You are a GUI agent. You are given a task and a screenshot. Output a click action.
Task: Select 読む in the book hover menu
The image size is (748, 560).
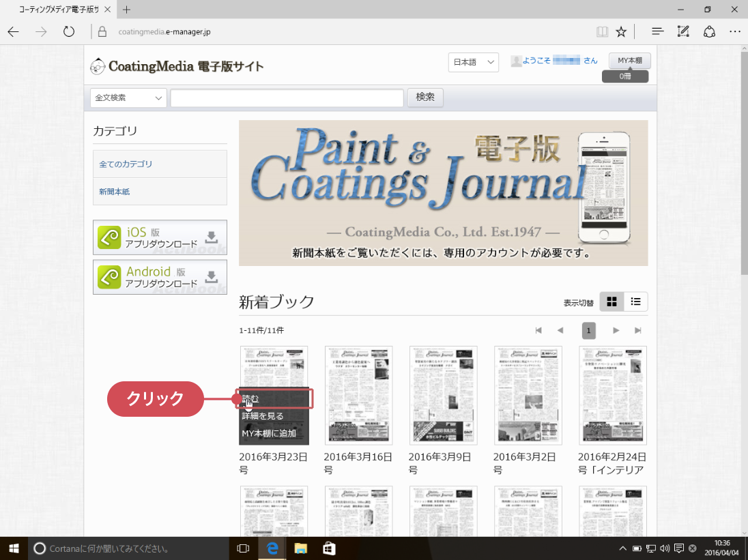(250, 398)
